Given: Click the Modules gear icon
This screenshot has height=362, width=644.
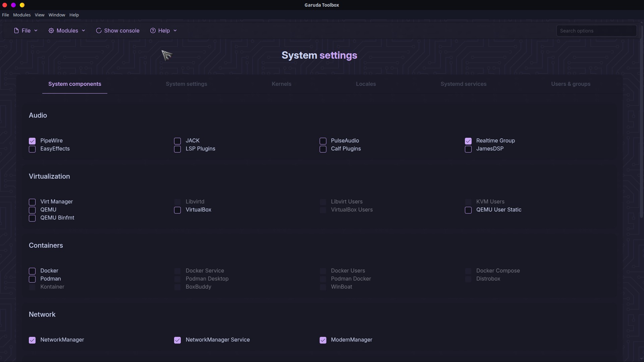Looking at the screenshot, I should tap(51, 31).
